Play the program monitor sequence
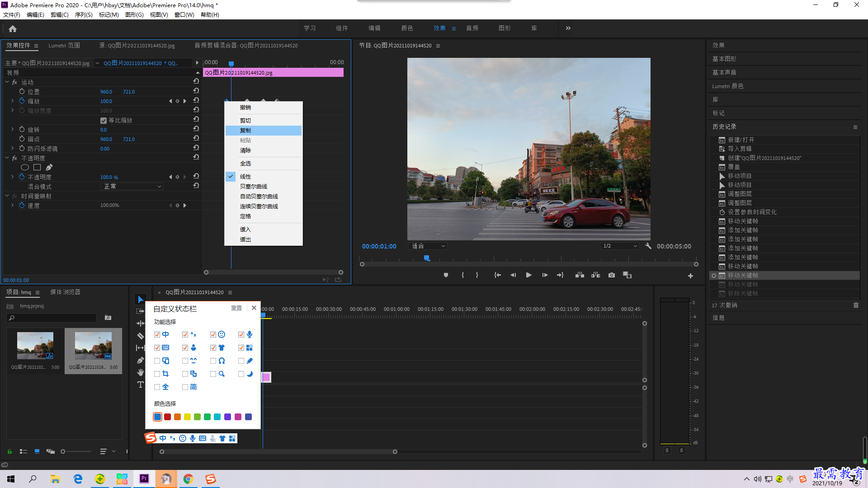This screenshot has width=868, height=488. coord(528,275)
